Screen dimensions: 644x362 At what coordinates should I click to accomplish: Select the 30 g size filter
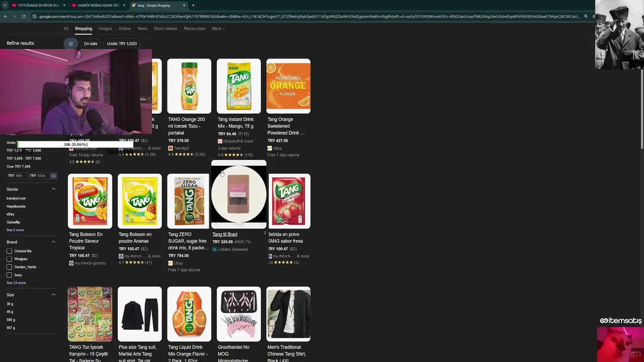pos(10,304)
